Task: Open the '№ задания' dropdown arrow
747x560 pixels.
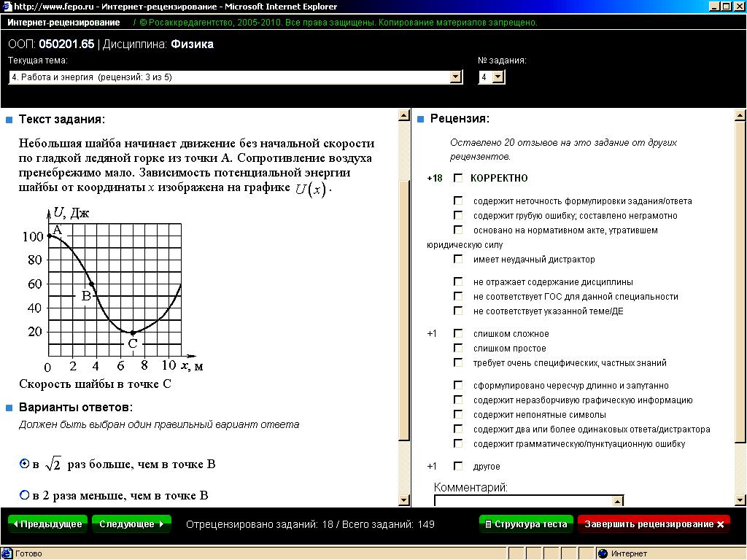Action: pyautogui.click(x=498, y=77)
